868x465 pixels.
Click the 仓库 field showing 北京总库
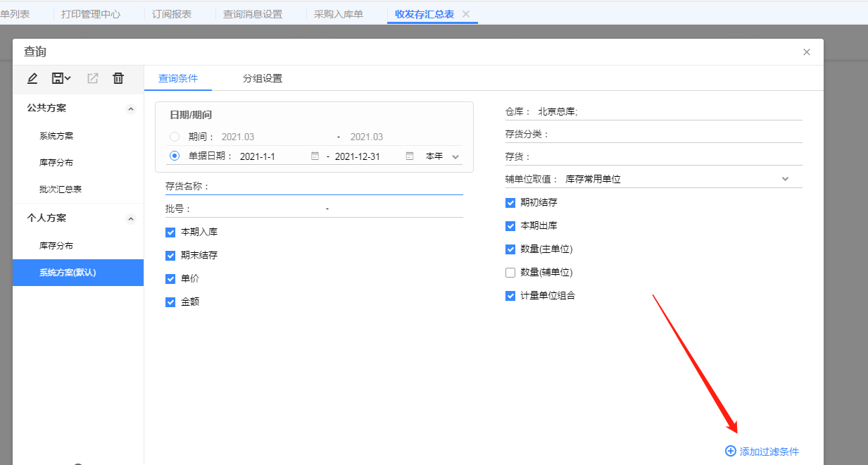669,111
